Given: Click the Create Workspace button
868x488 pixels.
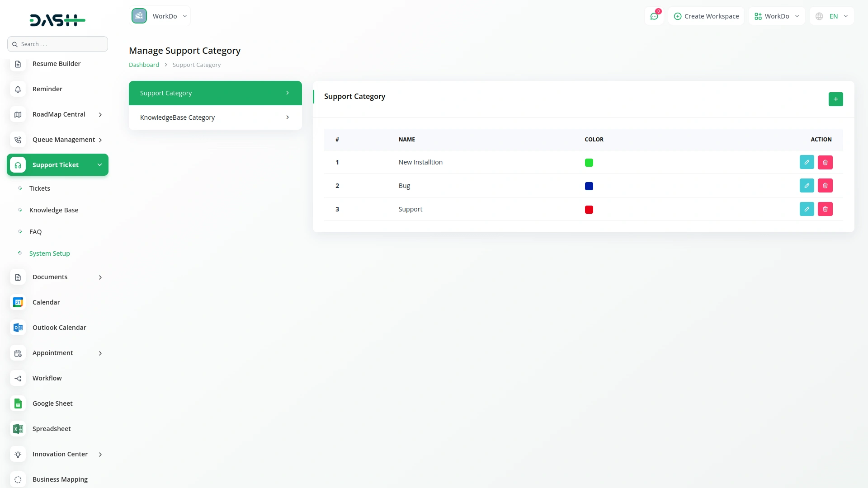Looking at the screenshot, I should (x=706, y=16).
